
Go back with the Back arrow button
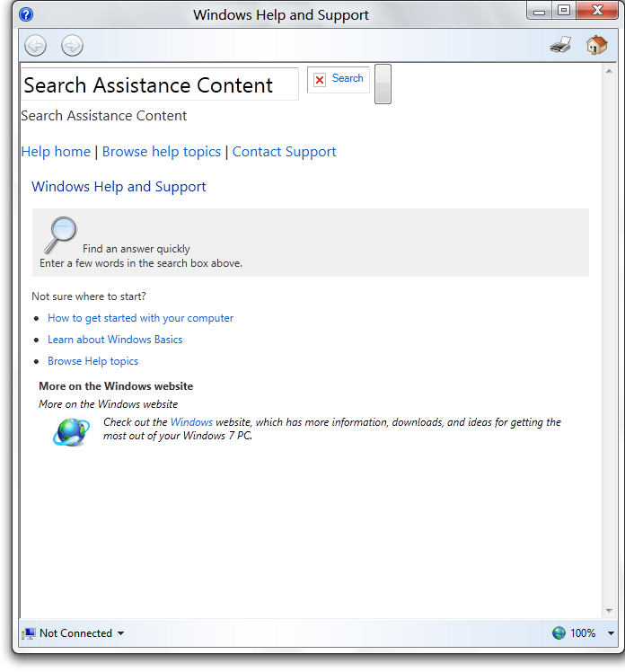point(35,45)
